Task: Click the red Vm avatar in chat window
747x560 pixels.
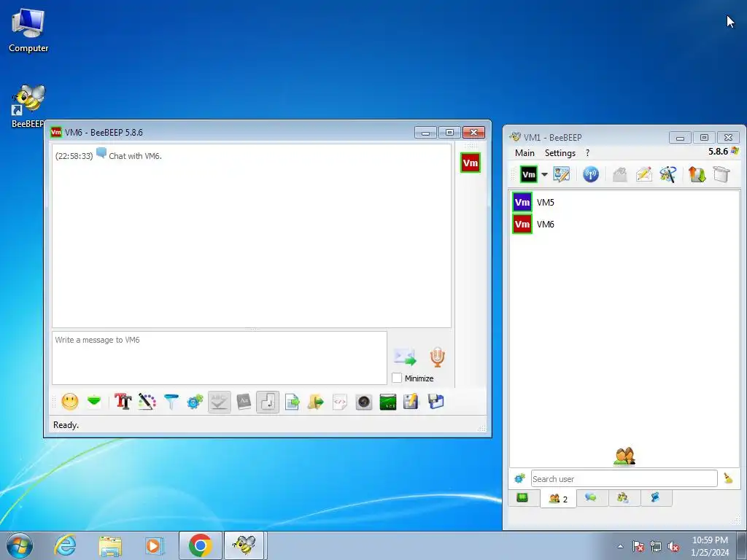Action: (471, 163)
